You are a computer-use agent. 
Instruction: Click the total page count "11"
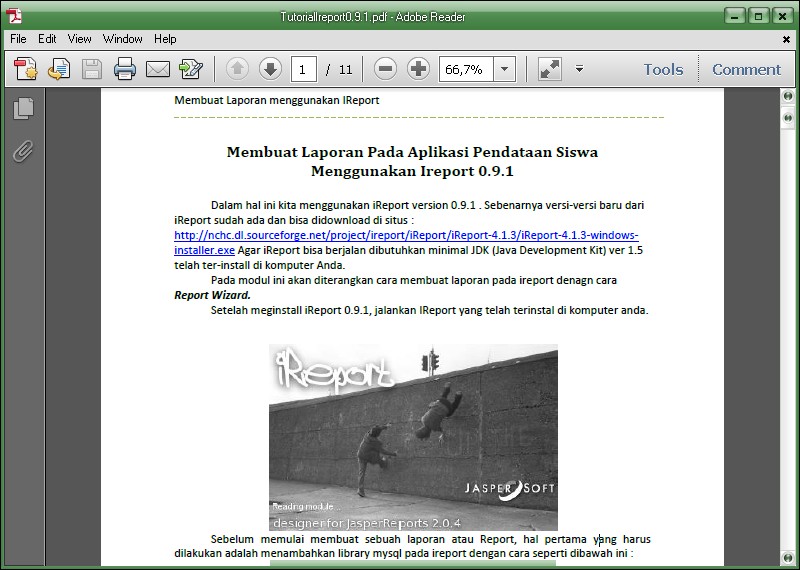pos(345,69)
